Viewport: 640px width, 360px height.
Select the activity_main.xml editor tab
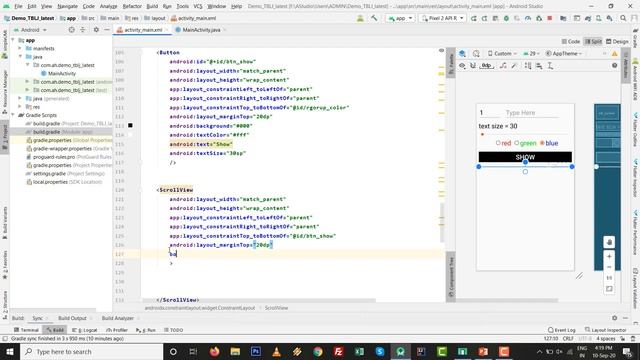click(x=142, y=30)
